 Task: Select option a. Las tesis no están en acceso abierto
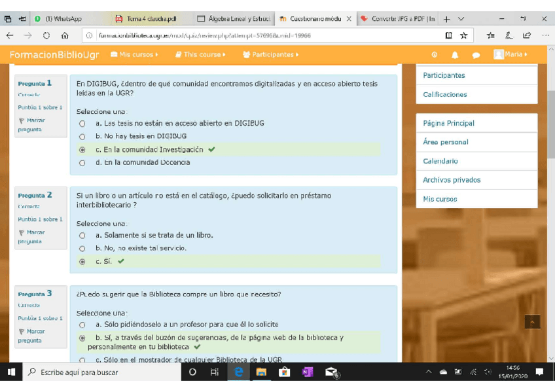point(82,124)
